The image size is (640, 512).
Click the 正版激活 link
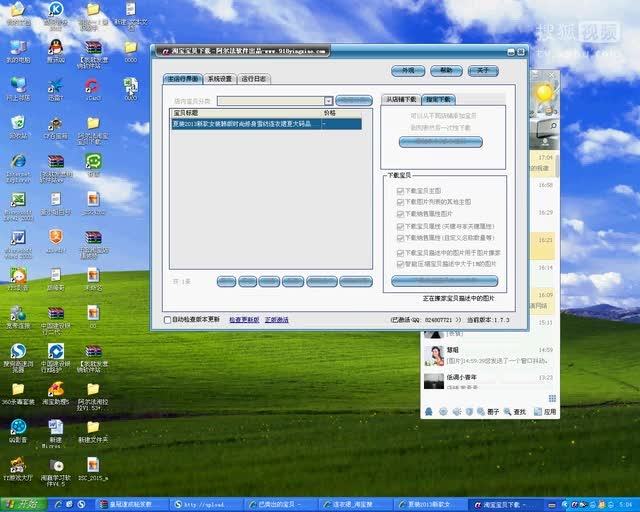(276, 320)
